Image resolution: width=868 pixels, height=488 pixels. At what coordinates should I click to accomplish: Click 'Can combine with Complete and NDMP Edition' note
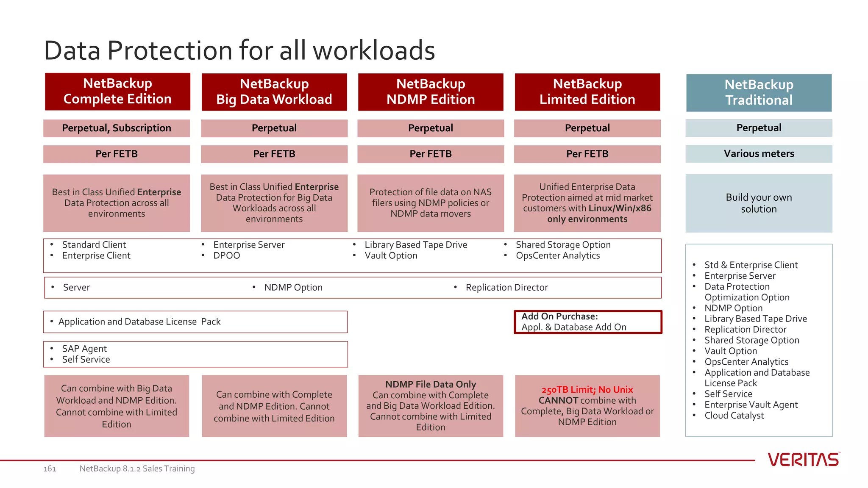point(274,406)
